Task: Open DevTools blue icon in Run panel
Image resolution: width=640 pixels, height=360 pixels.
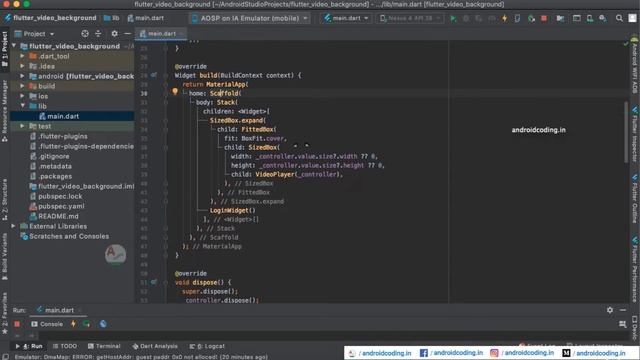Action: coord(103,324)
